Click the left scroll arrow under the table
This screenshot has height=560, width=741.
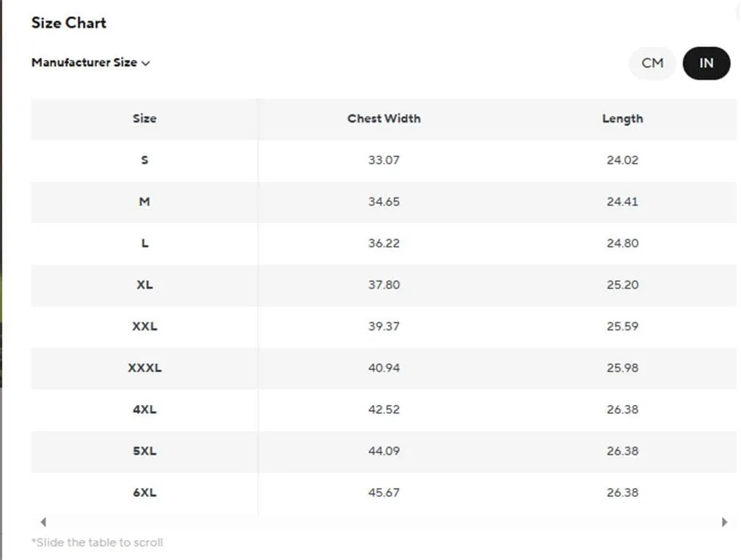[x=43, y=522]
